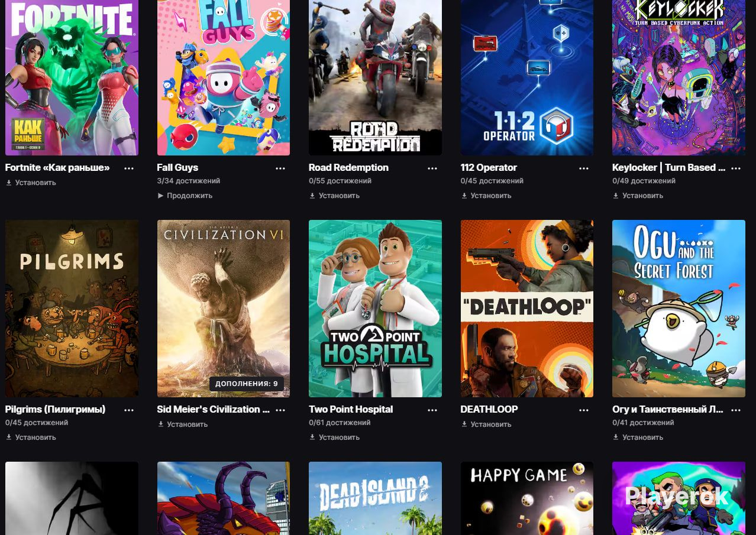
Task: Click Установить under DEATHLOOP
Action: (486, 424)
